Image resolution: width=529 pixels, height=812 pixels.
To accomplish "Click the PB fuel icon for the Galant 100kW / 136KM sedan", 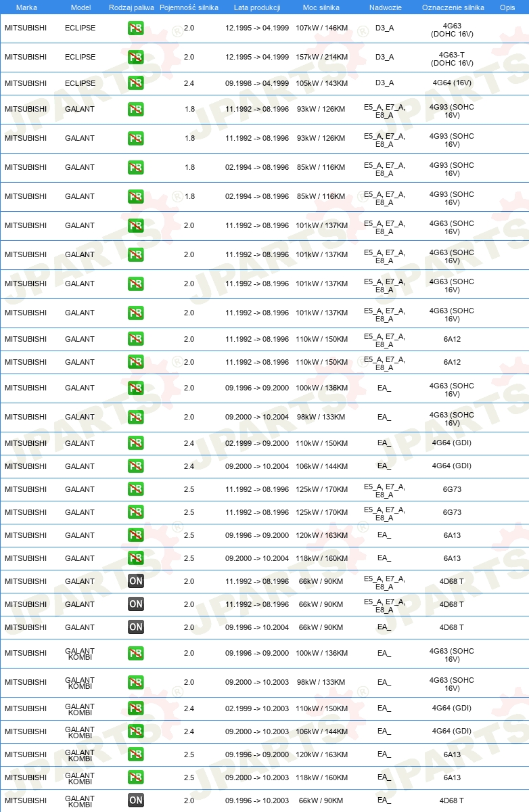I will click(x=136, y=388).
